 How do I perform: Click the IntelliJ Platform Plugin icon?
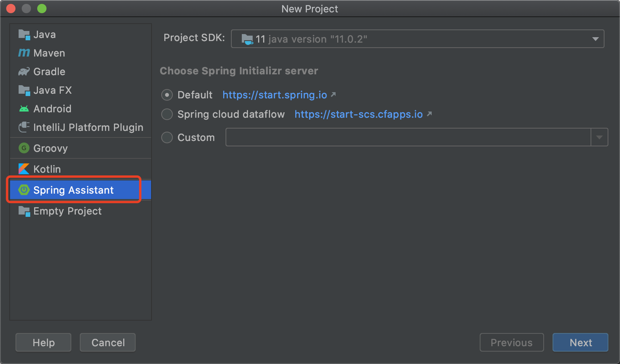24,127
